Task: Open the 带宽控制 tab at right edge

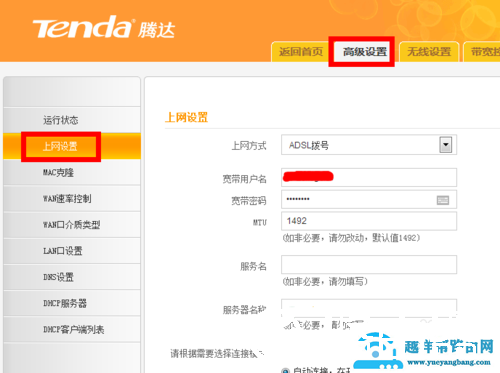Action: pos(483,52)
